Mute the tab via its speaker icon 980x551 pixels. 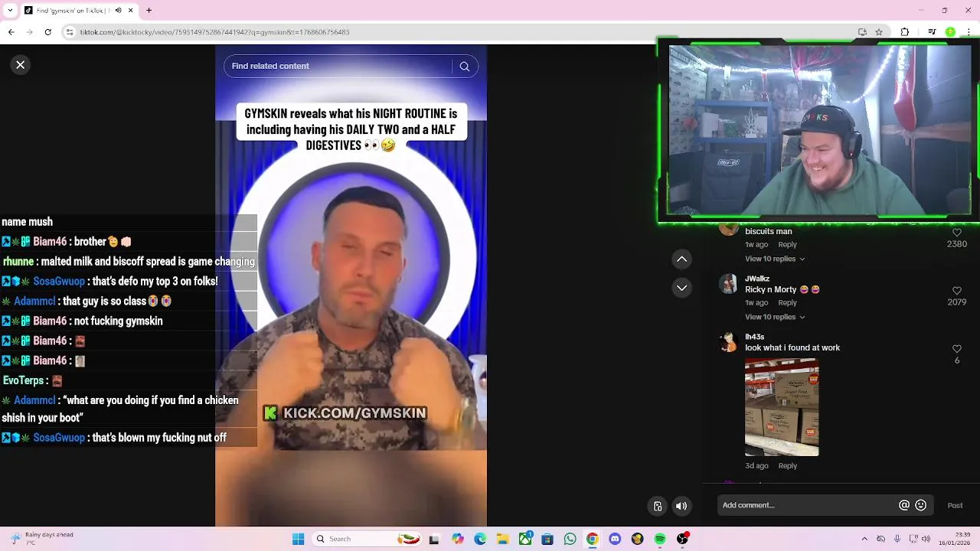(118, 11)
